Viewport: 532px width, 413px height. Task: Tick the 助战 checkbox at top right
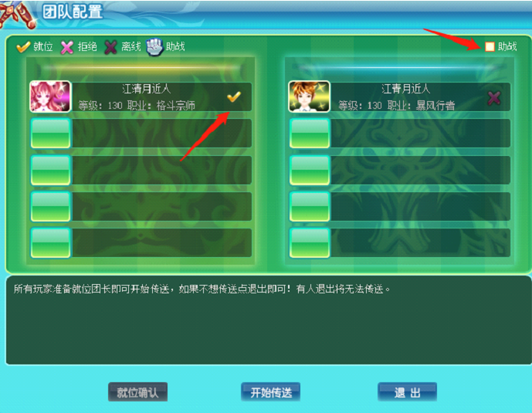(490, 46)
